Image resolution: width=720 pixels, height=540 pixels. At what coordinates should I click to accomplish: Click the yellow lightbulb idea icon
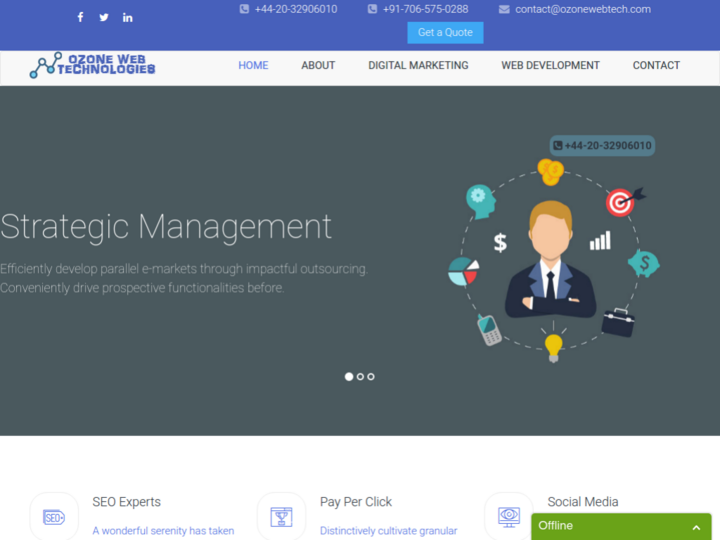click(x=553, y=346)
